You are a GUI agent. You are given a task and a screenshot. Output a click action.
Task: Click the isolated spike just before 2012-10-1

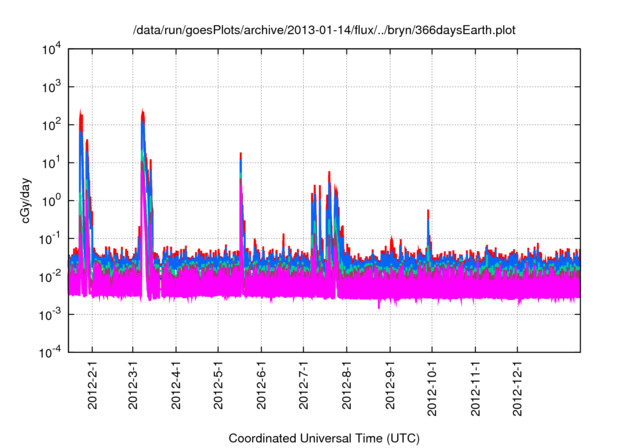tap(428, 215)
